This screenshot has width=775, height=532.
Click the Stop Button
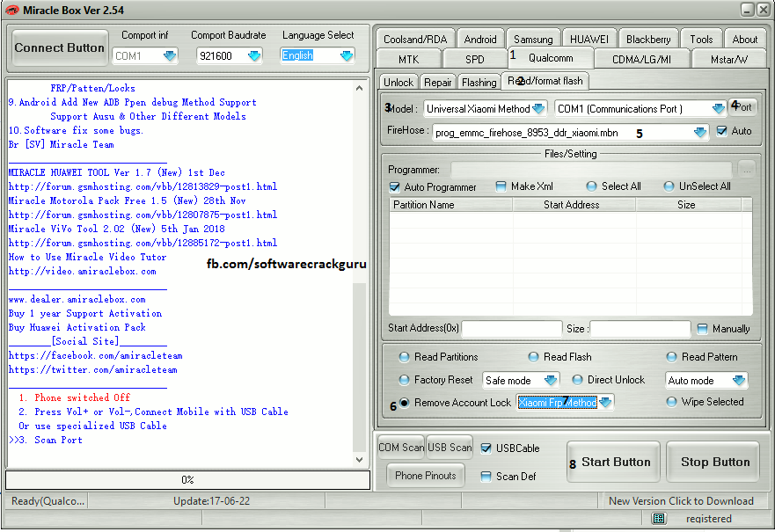point(713,462)
